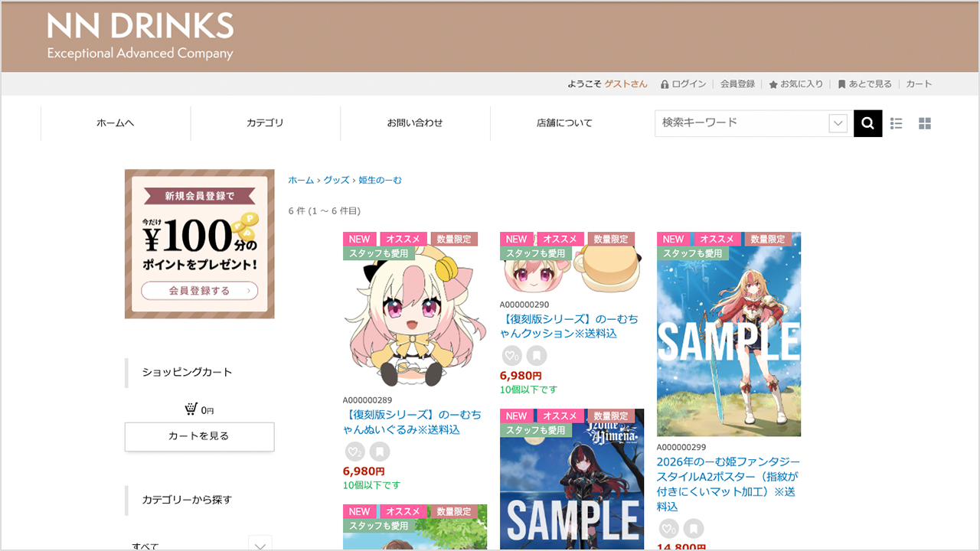Image resolution: width=980 pixels, height=551 pixels.
Task: Open the fantasy style A2 poster thumbnail
Action: [729, 334]
